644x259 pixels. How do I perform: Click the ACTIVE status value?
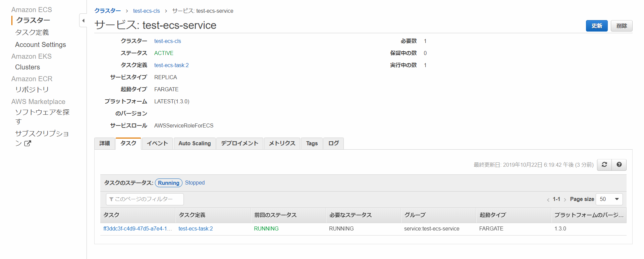tap(164, 53)
